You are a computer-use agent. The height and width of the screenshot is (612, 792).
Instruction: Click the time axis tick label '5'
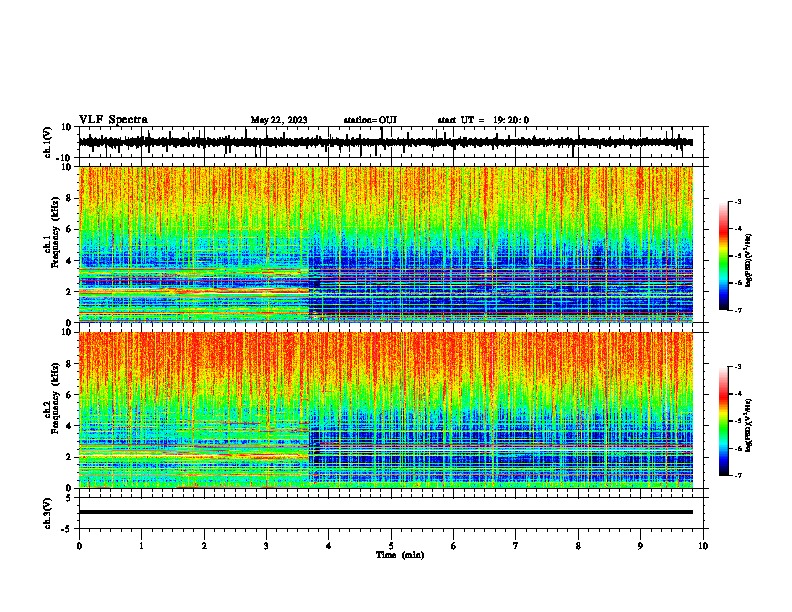click(391, 546)
